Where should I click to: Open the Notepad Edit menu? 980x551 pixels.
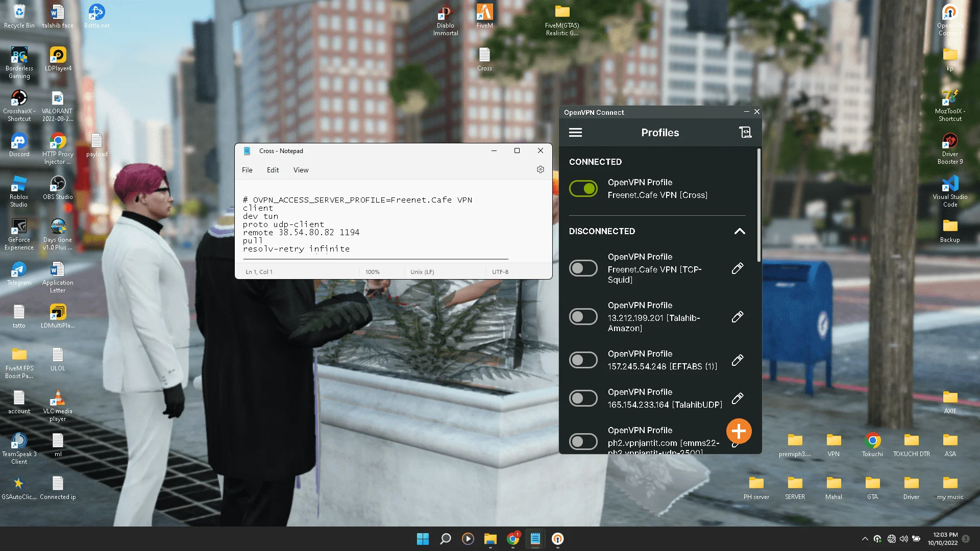coord(273,170)
